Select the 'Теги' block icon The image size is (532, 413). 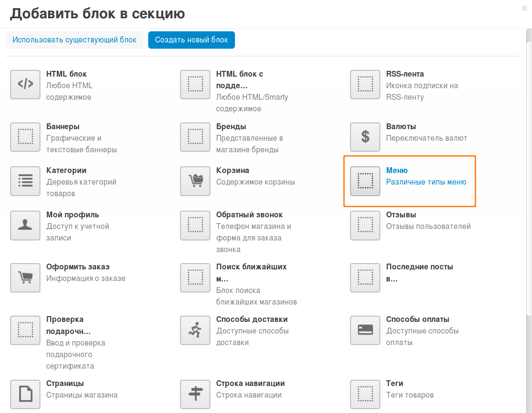365,394
